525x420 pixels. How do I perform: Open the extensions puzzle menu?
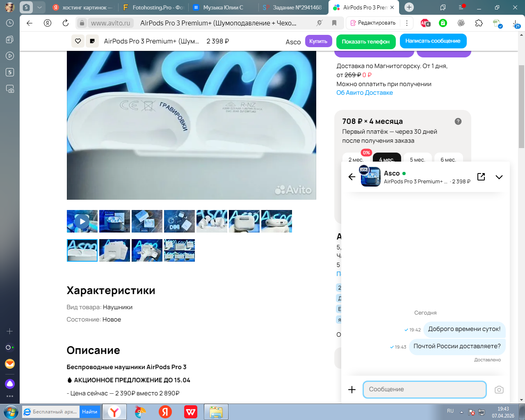pos(479,23)
